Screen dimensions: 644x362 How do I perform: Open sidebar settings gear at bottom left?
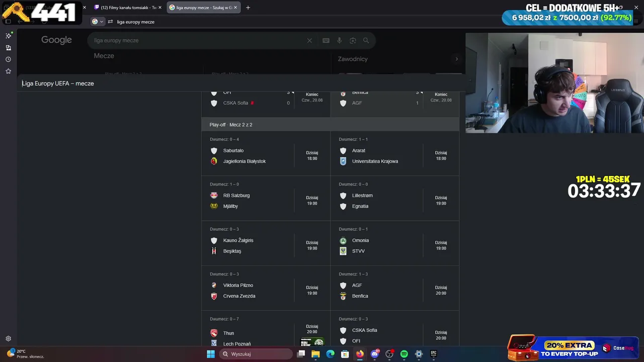(x=9, y=339)
